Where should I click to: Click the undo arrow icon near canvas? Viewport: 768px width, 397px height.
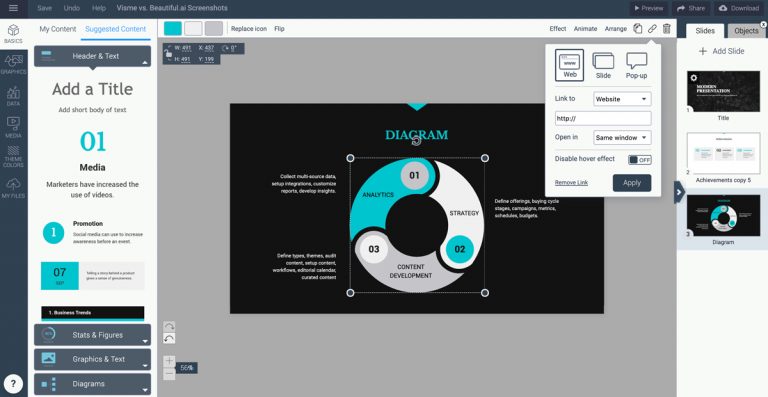click(x=169, y=338)
